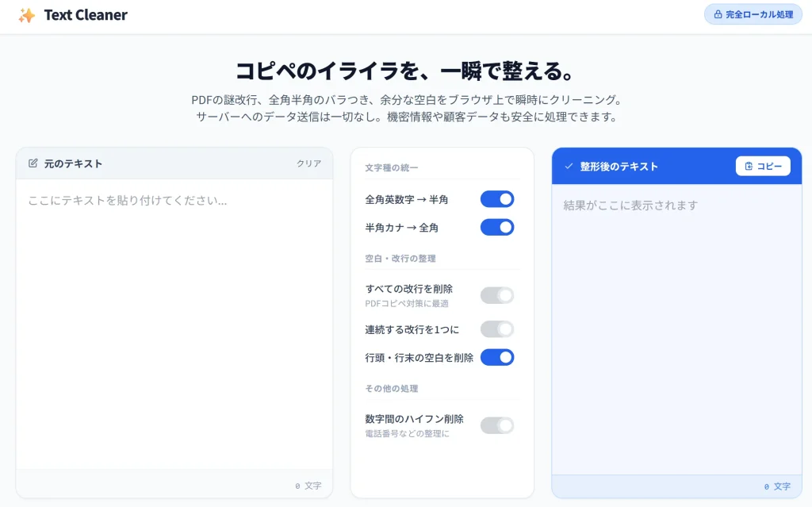Toggle 半角カナ → 全角 switch off
The image size is (812, 507).
click(497, 227)
